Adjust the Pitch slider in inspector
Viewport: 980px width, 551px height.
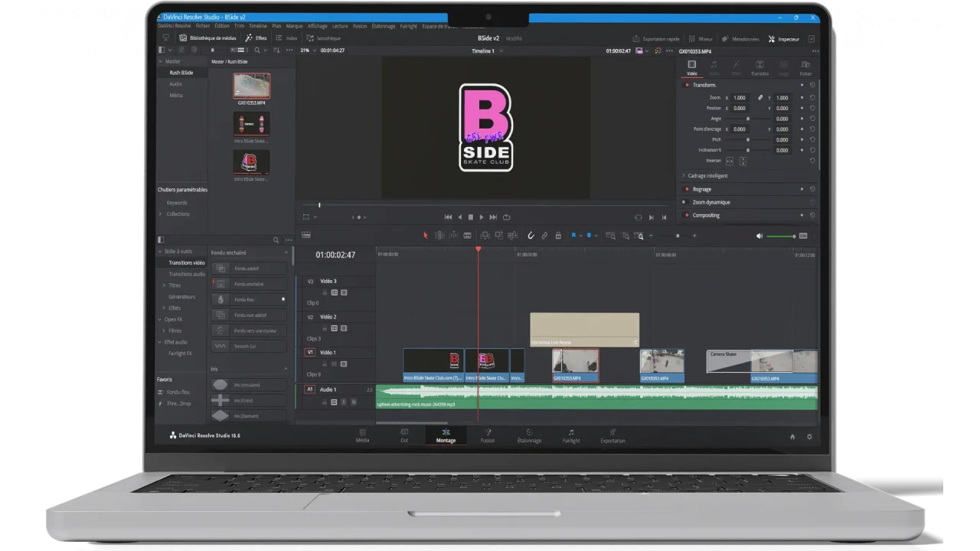tap(748, 139)
